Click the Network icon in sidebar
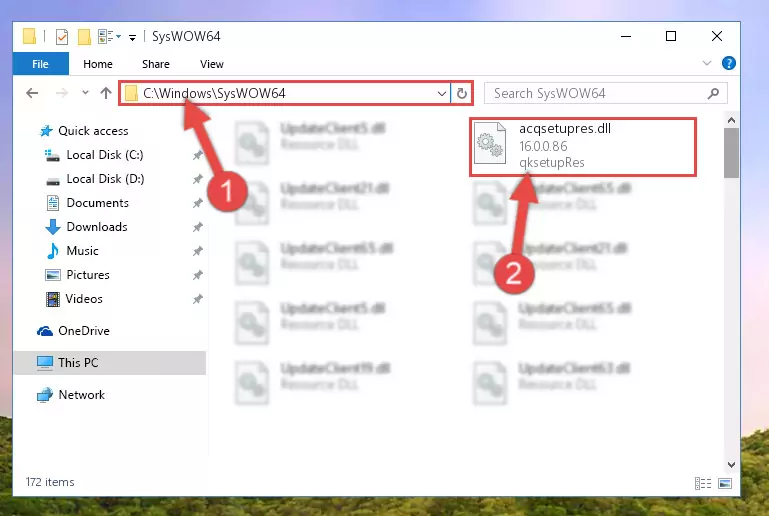Viewport: 769px width, 516px height. point(45,395)
